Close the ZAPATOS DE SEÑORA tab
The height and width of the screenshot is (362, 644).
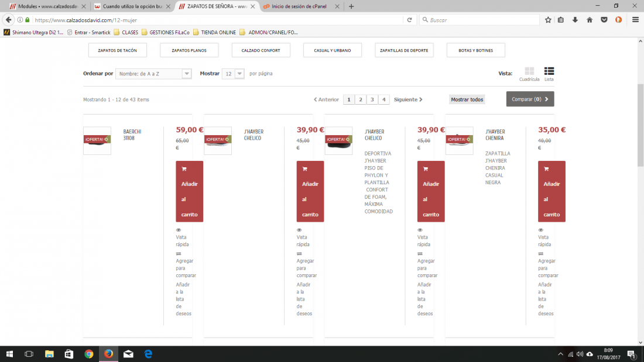click(x=252, y=6)
